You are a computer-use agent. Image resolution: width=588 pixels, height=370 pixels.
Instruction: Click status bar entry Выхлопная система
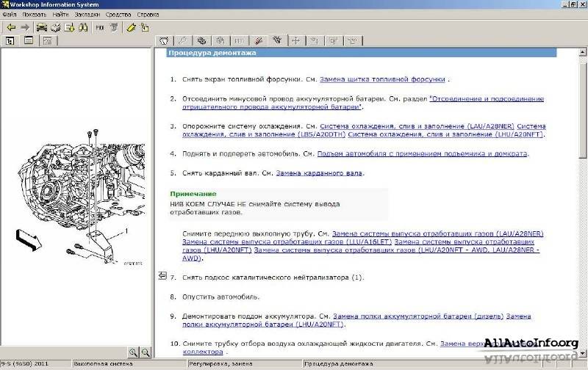point(103,363)
